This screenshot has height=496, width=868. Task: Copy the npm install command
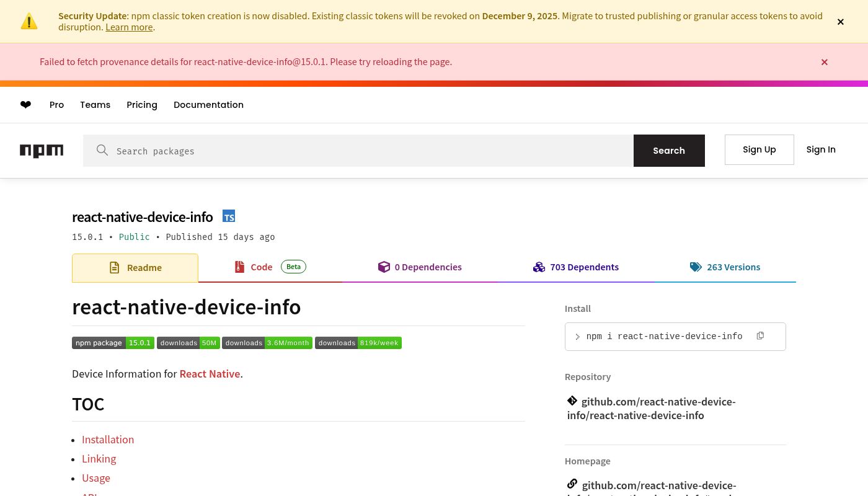760,336
